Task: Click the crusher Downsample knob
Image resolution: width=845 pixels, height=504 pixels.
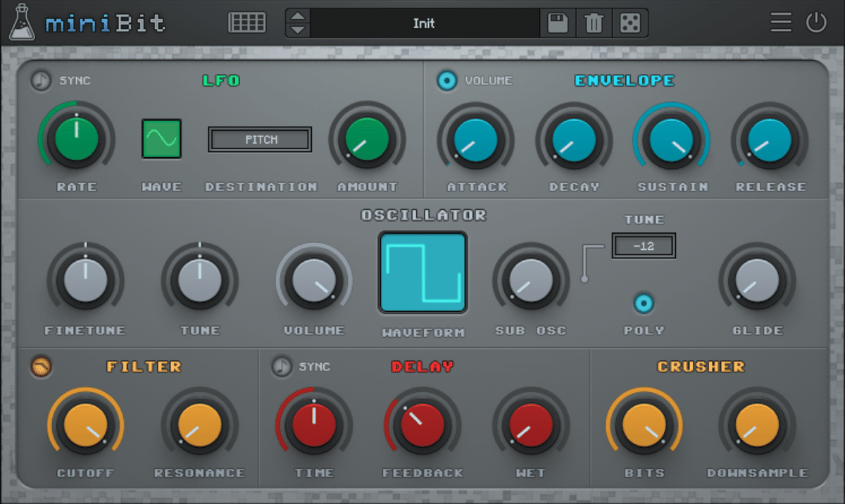Action: 757,424
